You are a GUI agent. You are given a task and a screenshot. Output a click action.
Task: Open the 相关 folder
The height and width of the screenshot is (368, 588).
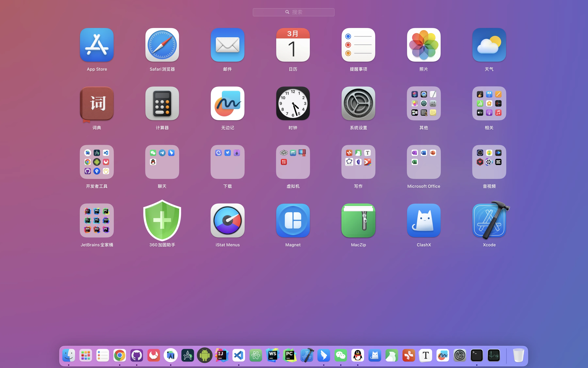tap(489, 103)
